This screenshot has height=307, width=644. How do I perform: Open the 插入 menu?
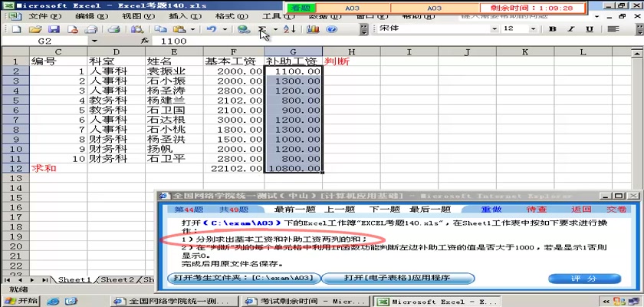coord(185,16)
